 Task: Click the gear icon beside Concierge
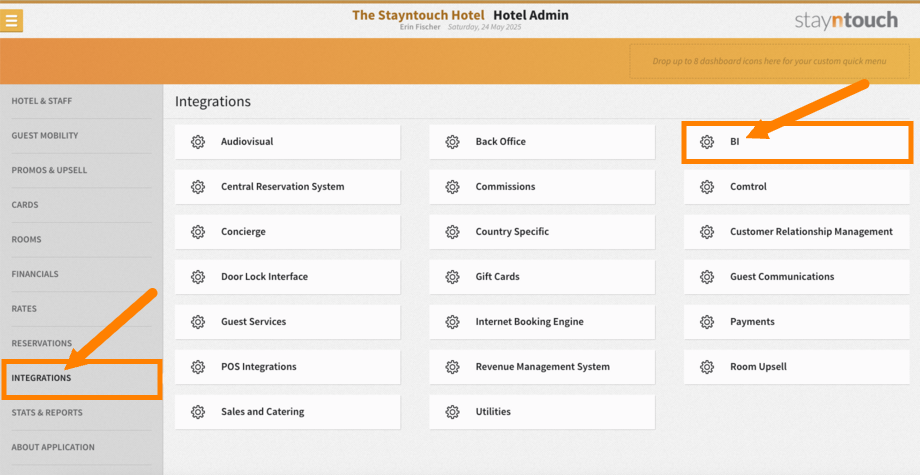pyautogui.click(x=198, y=232)
